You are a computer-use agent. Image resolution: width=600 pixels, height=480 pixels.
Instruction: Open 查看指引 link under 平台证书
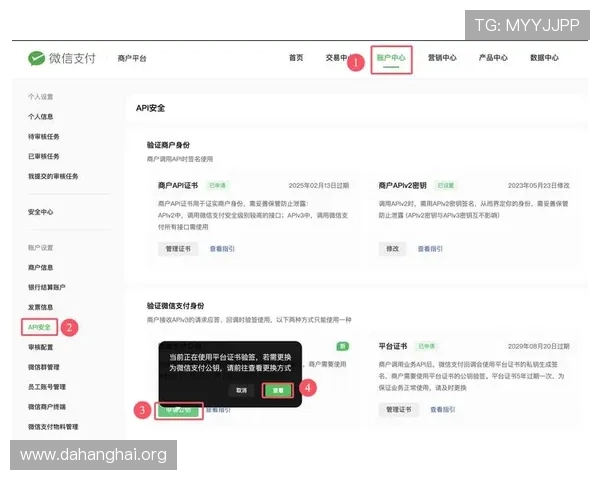[x=442, y=410]
